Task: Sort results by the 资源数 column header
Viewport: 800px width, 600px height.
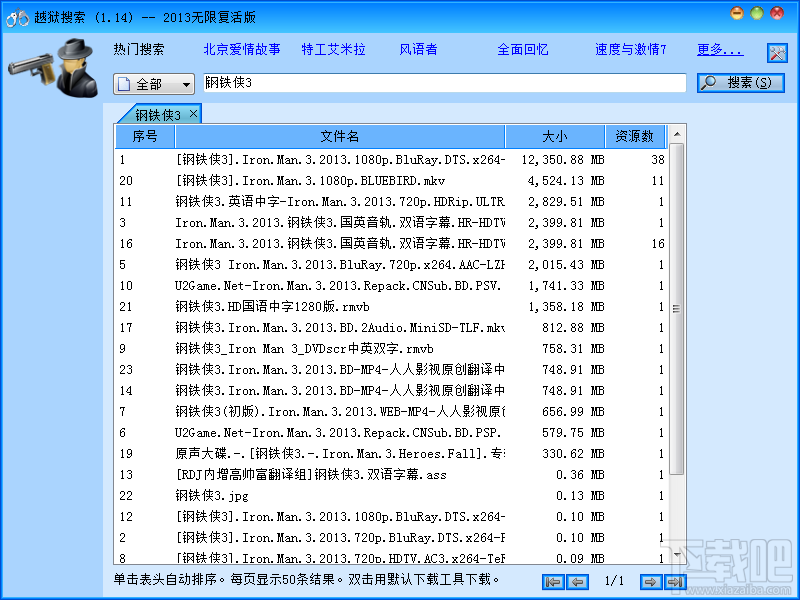Action: [x=635, y=137]
